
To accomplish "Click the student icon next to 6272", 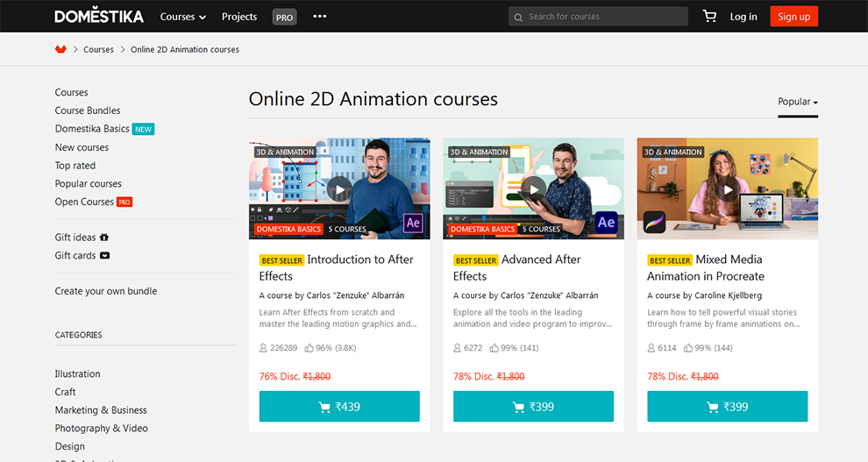I will coord(457,347).
